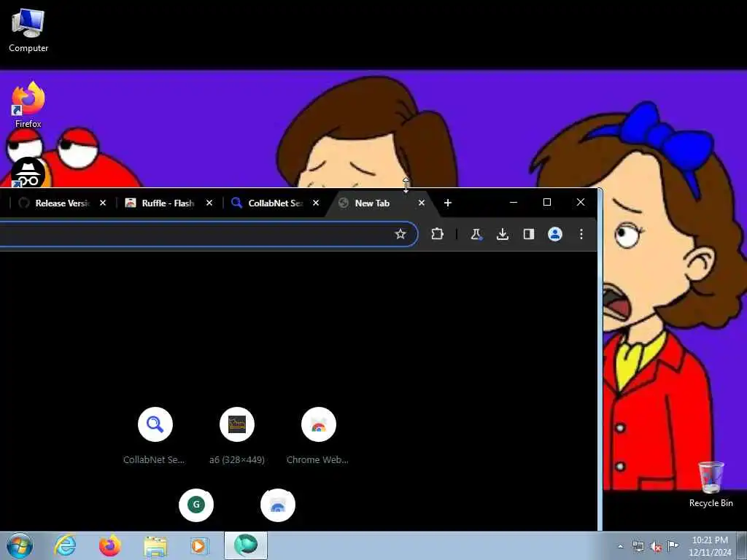Switch to the CollabNet tab
This screenshot has height=560, width=747.
click(275, 203)
